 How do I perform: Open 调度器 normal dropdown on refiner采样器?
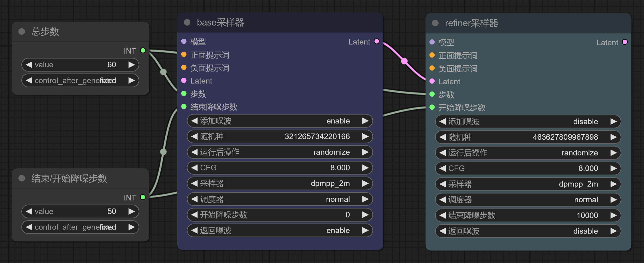tap(528, 200)
